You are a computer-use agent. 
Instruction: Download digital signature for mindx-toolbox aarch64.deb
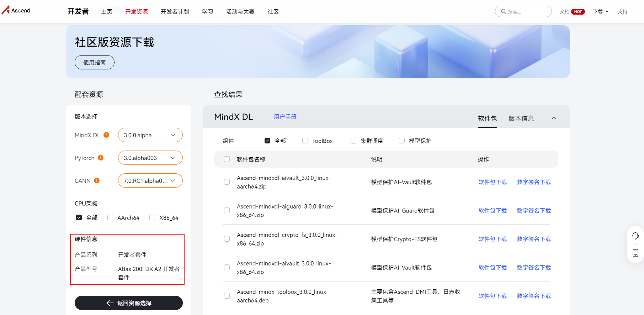pyautogui.click(x=534, y=296)
